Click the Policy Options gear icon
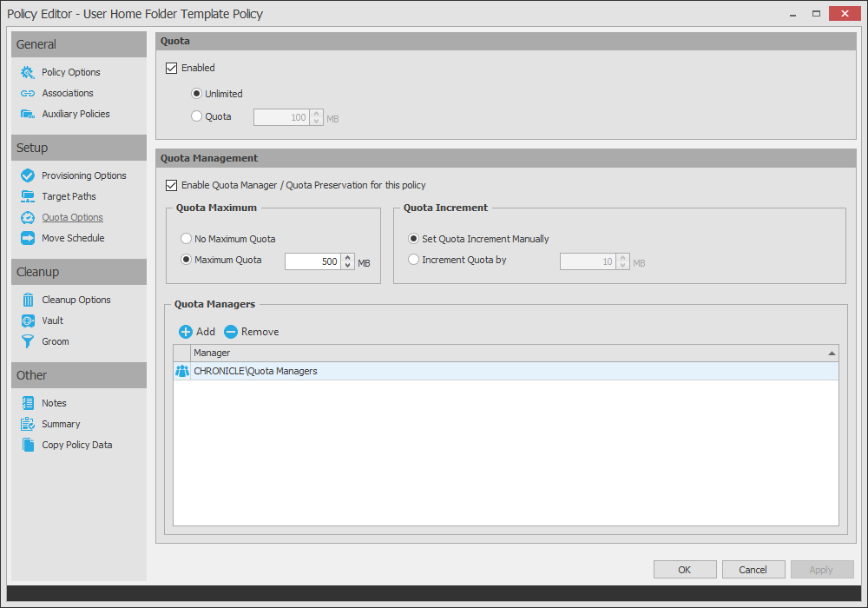The width and height of the screenshot is (868, 608). click(x=28, y=73)
